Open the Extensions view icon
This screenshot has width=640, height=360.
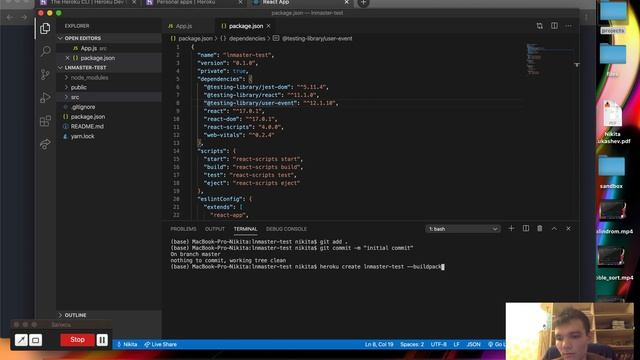[45, 121]
